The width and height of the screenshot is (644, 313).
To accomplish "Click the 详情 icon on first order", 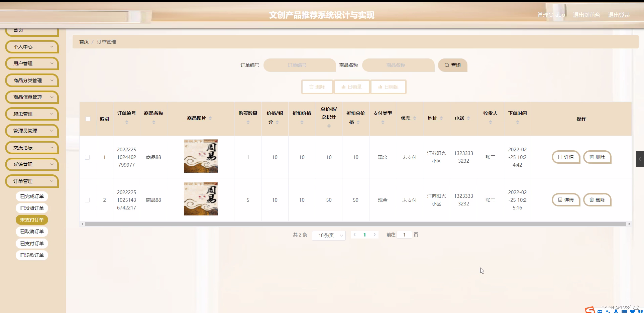I will [x=565, y=157].
